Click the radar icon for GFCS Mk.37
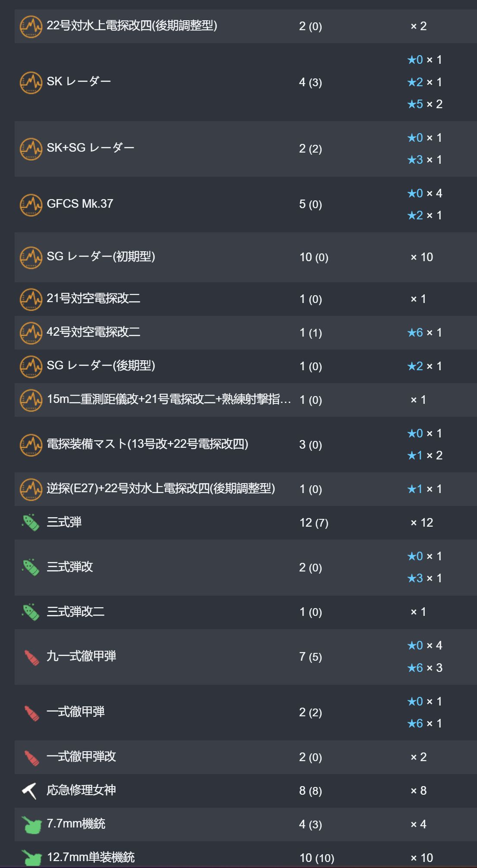 coord(31,204)
